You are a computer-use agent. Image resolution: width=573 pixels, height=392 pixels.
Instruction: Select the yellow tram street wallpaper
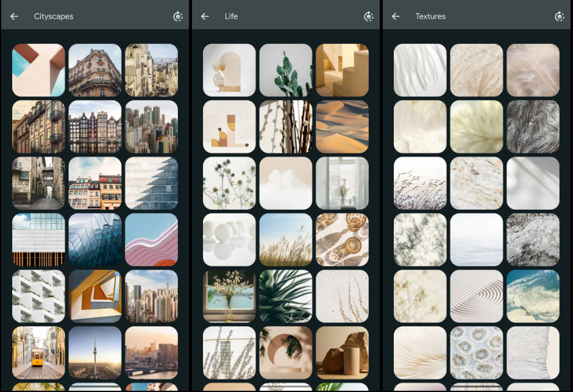(38, 352)
